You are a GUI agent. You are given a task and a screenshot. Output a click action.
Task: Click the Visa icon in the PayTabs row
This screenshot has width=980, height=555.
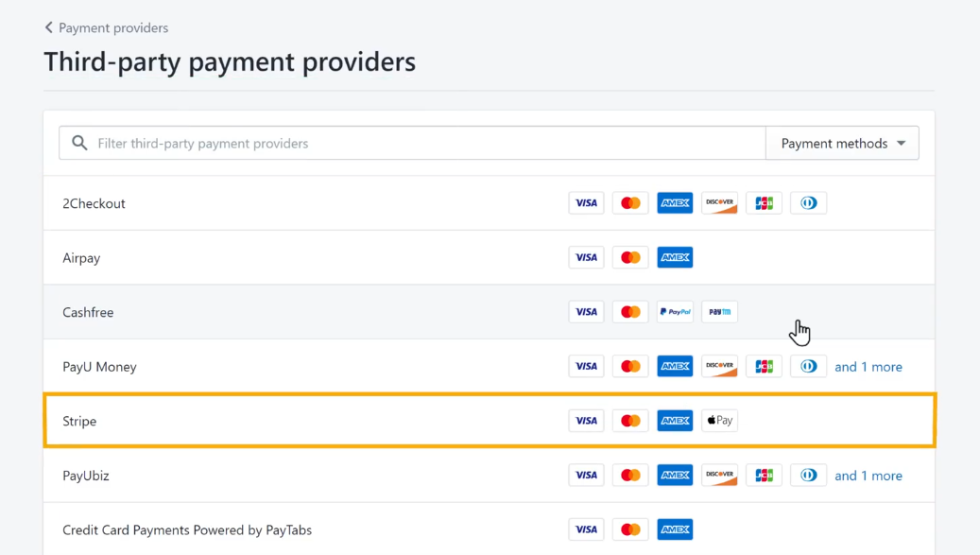(x=586, y=529)
